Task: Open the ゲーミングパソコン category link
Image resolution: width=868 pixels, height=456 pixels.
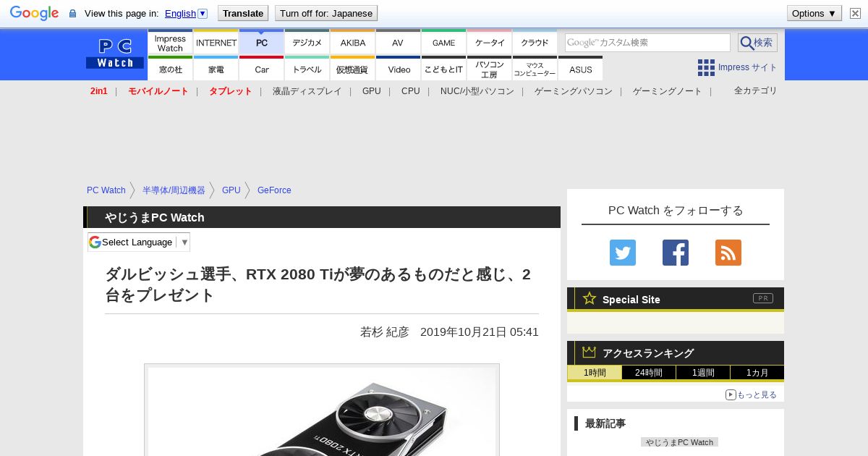Action: click(x=574, y=91)
